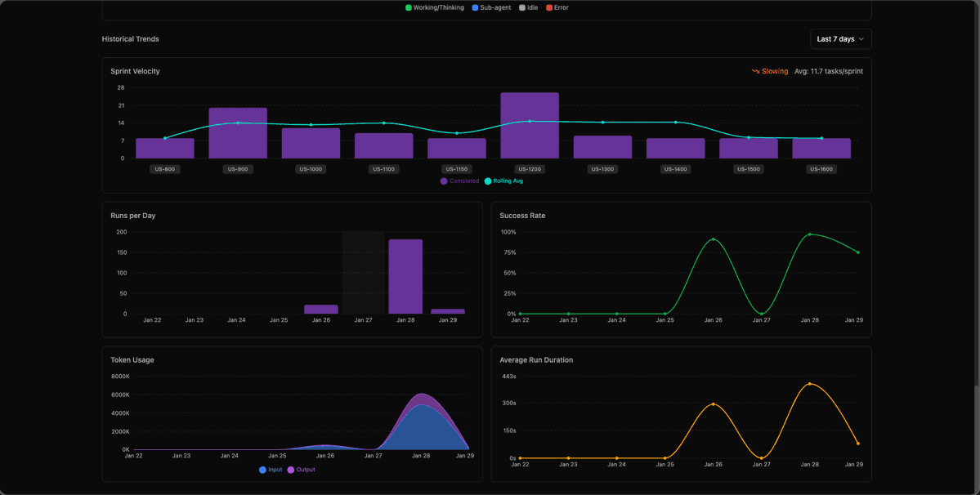Click the blue Input legend dot
Screen dimensions: 980x495
261,470
